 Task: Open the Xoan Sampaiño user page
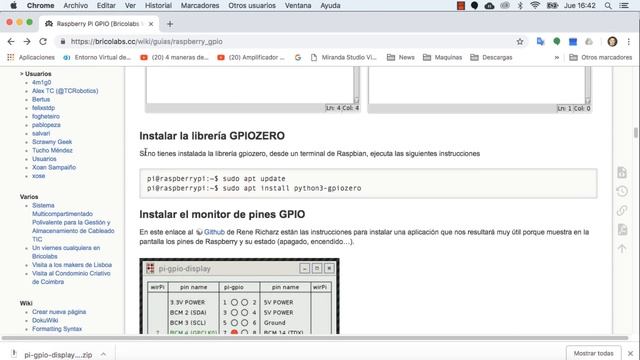[54, 167]
